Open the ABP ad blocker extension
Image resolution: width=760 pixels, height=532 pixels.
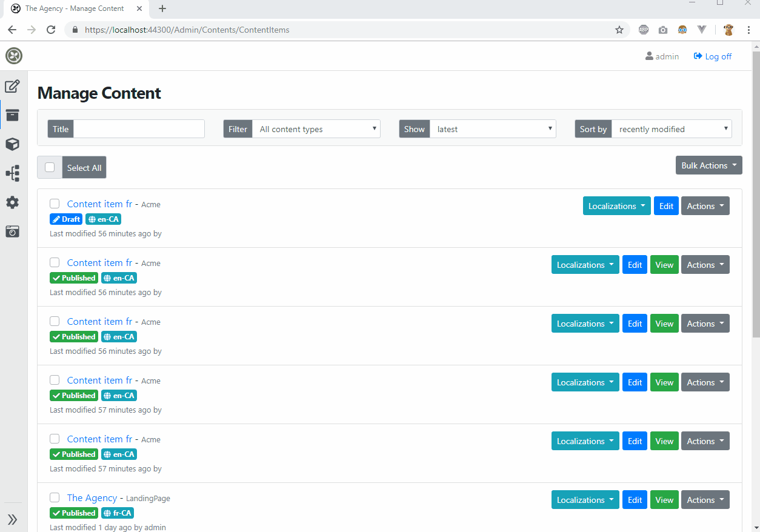click(x=644, y=30)
